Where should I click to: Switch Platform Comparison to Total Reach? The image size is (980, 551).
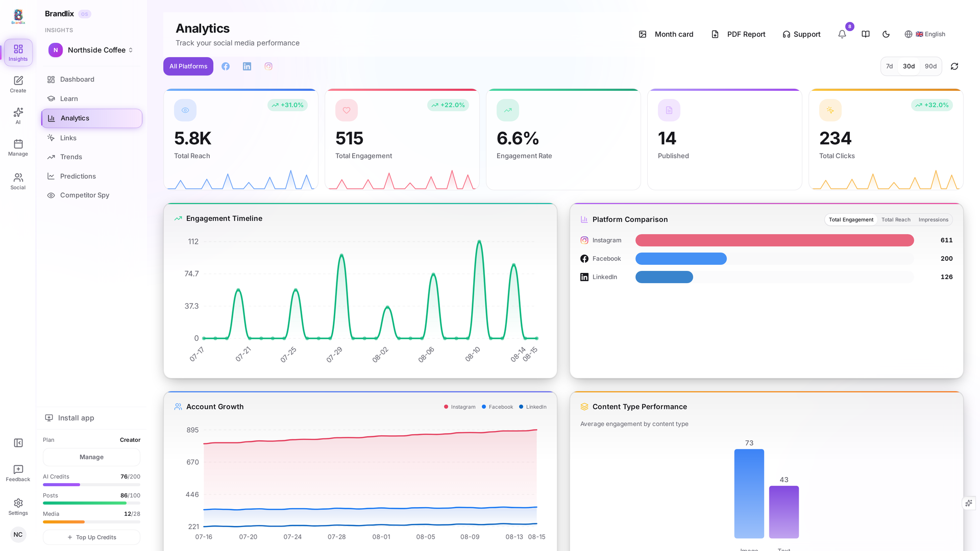pyautogui.click(x=896, y=220)
